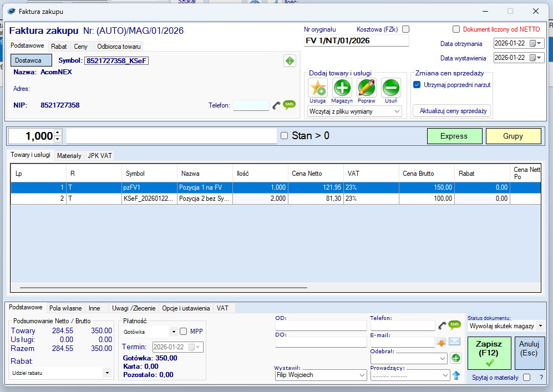Viewport: 553px width, 392px height.
Task: Open the Status dokumentu dropdown
Action: pyautogui.click(x=506, y=326)
